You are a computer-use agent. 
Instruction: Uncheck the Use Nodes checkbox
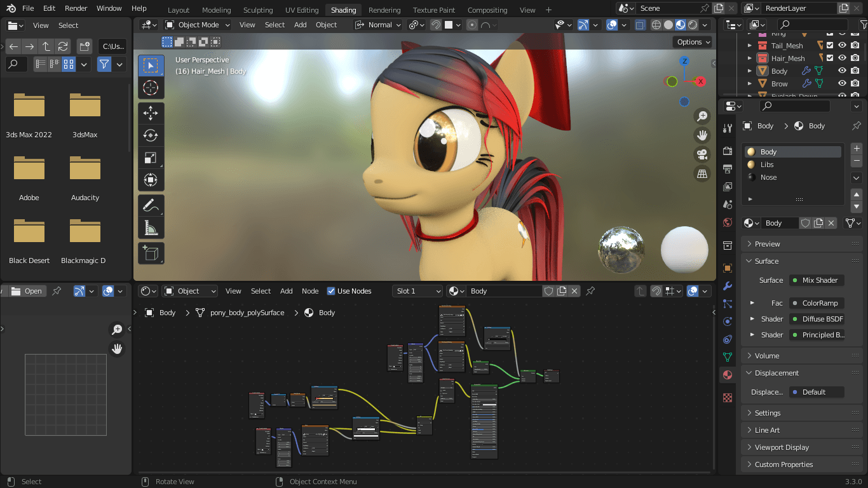[331, 291]
